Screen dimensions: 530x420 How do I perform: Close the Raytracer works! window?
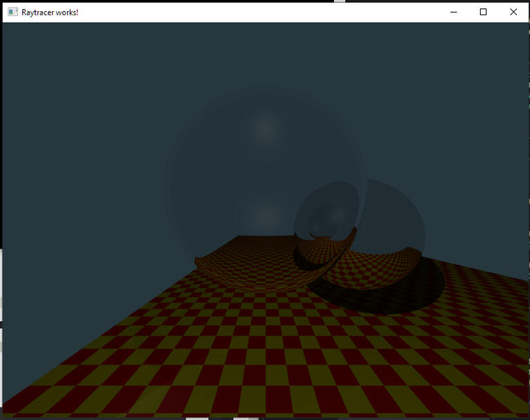click(x=513, y=12)
